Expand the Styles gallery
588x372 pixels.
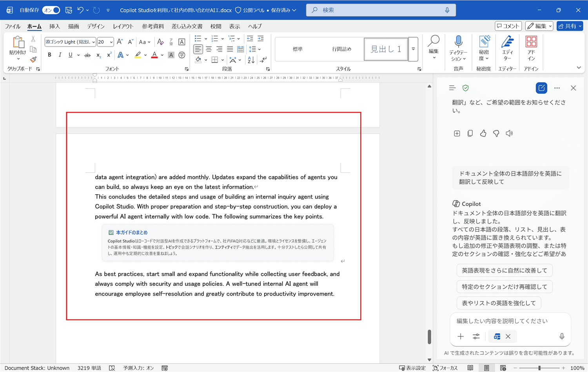413,49
